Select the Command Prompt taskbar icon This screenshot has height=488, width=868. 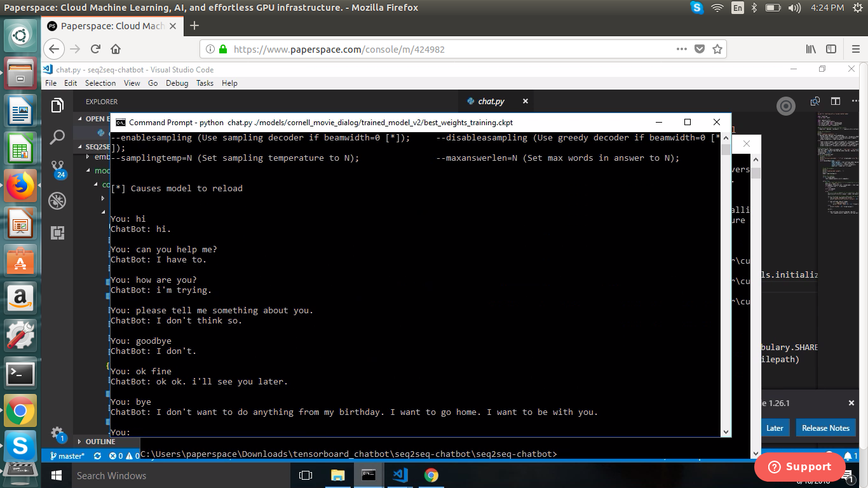pos(369,475)
